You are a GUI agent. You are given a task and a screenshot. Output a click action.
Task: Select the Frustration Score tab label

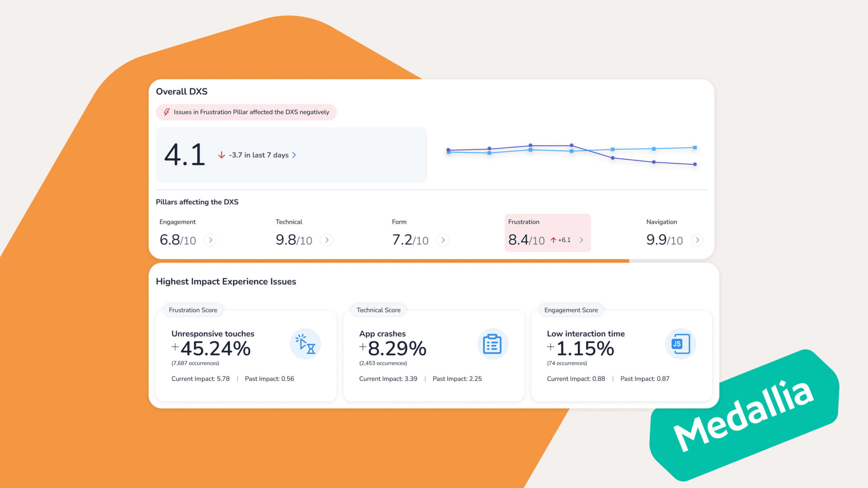[193, 310]
